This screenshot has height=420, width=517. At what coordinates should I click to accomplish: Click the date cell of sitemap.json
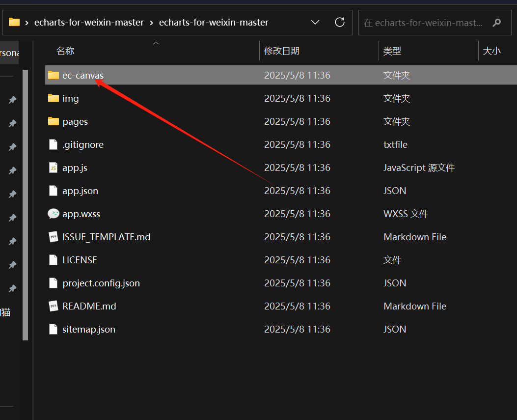pos(297,329)
